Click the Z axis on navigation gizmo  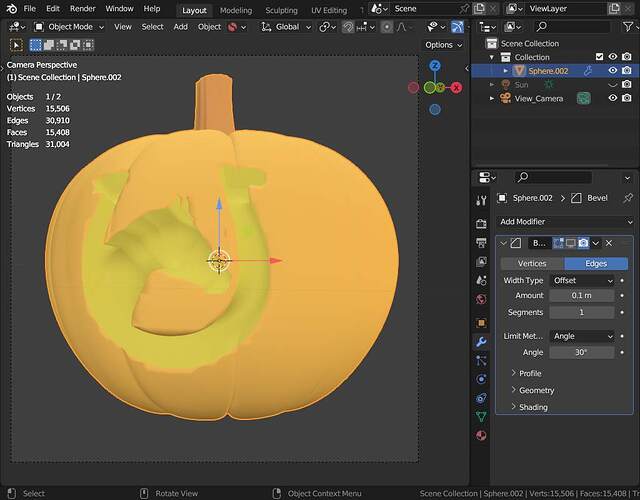tap(435, 66)
